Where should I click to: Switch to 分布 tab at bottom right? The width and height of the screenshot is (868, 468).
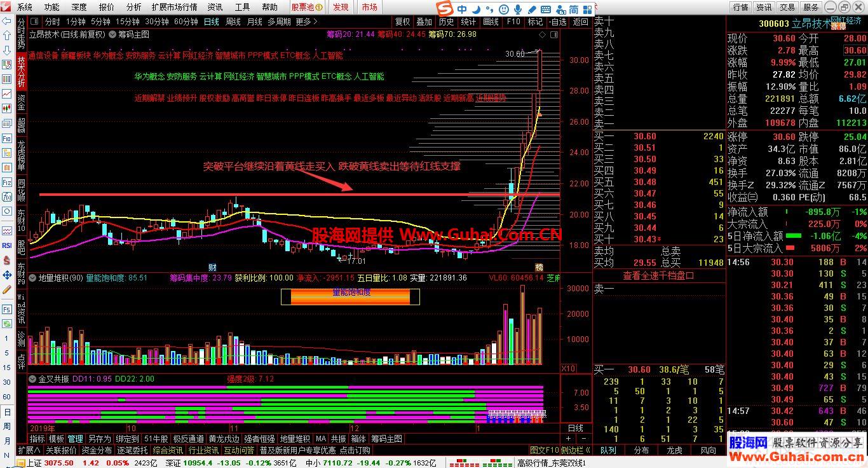click(x=641, y=450)
